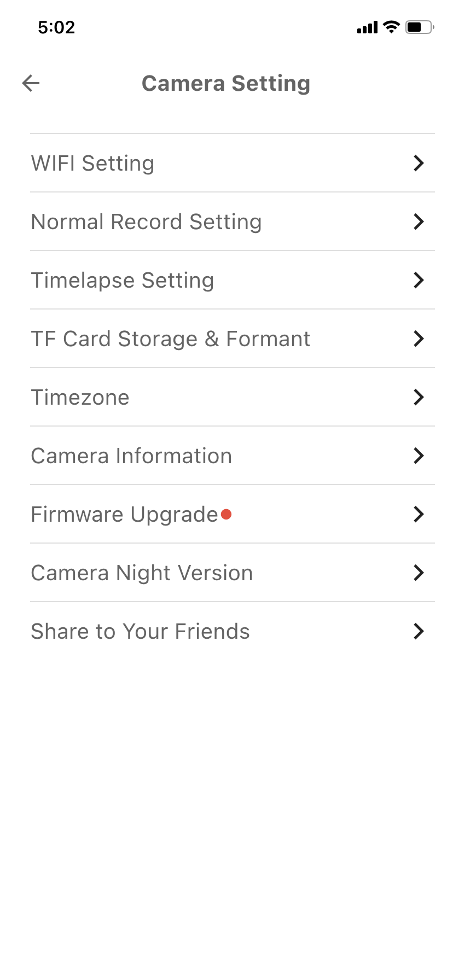Tap the Wi-Fi status bar icon

pos(391,27)
